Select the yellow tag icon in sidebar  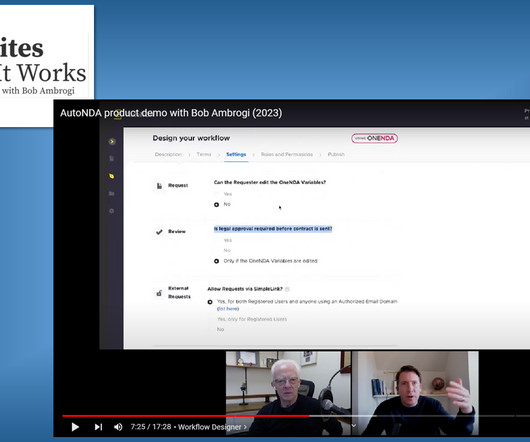pos(112,176)
